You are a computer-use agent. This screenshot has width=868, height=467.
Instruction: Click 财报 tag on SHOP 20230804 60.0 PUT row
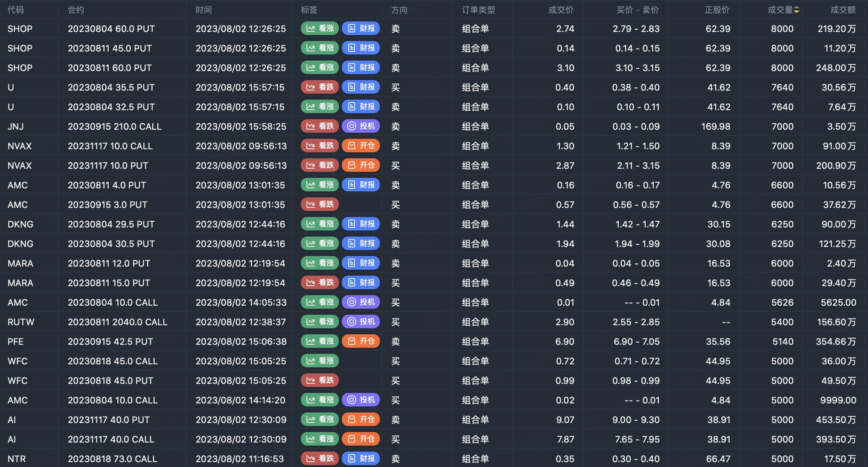361,29
